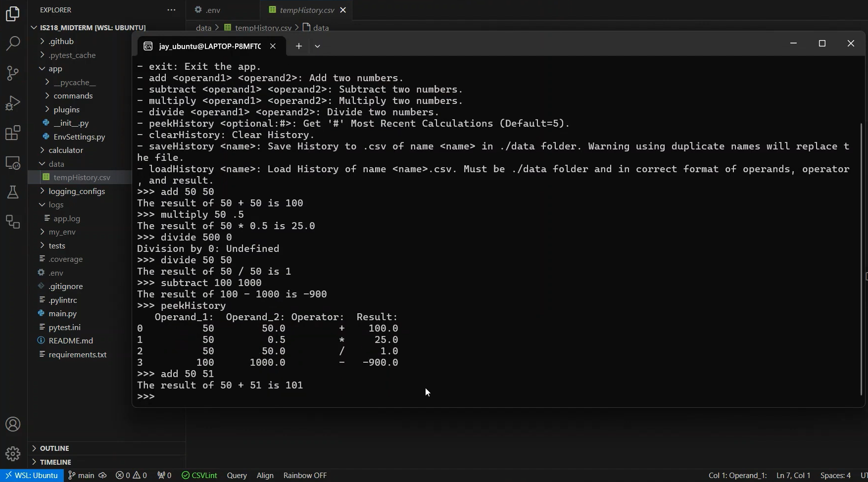Open the terminal profile dropdown chevron
The image size is (868, 482).
click(x=317, y=46)
